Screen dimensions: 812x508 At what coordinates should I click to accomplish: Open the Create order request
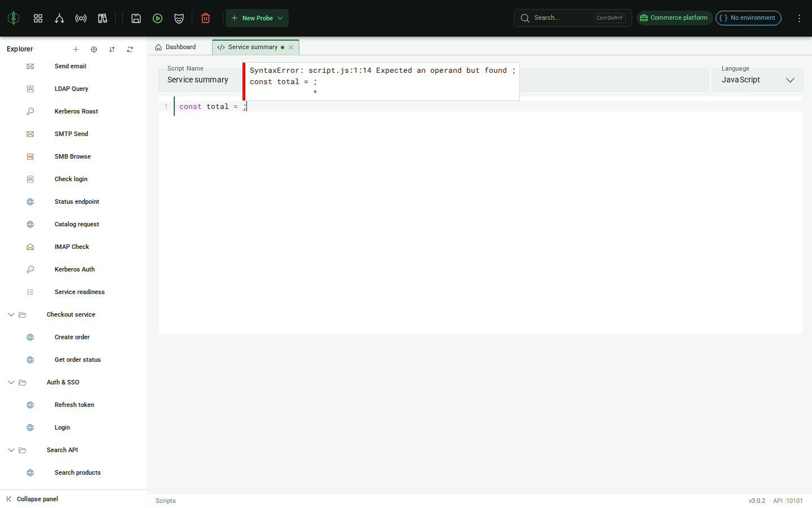point(73,337)
